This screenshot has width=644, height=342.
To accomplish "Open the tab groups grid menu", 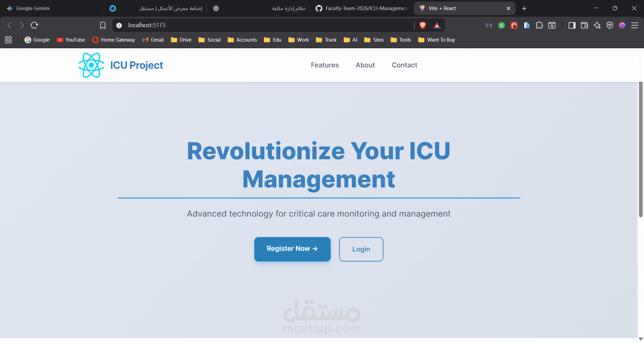I will [8, 40].
